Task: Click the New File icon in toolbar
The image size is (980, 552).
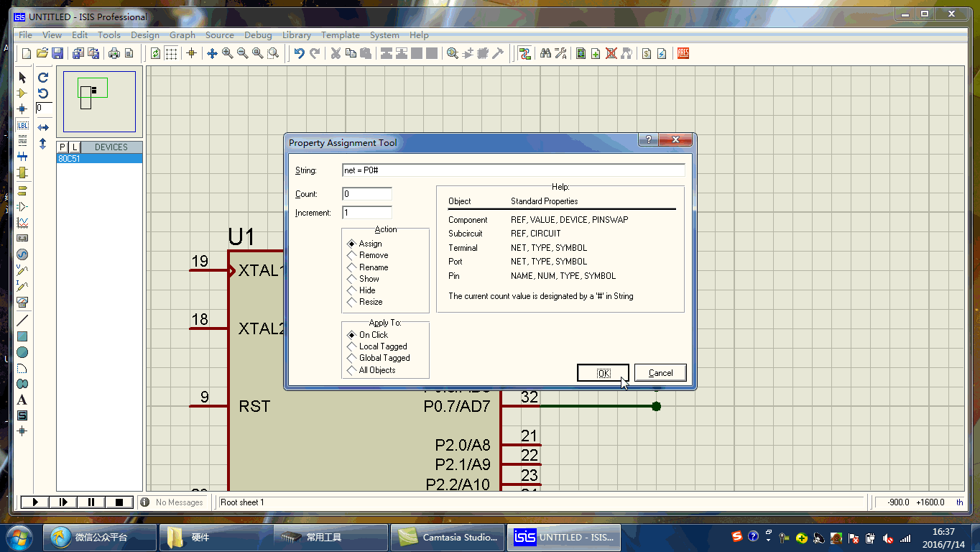Action: pyautogui.click(x=27, y=53)
